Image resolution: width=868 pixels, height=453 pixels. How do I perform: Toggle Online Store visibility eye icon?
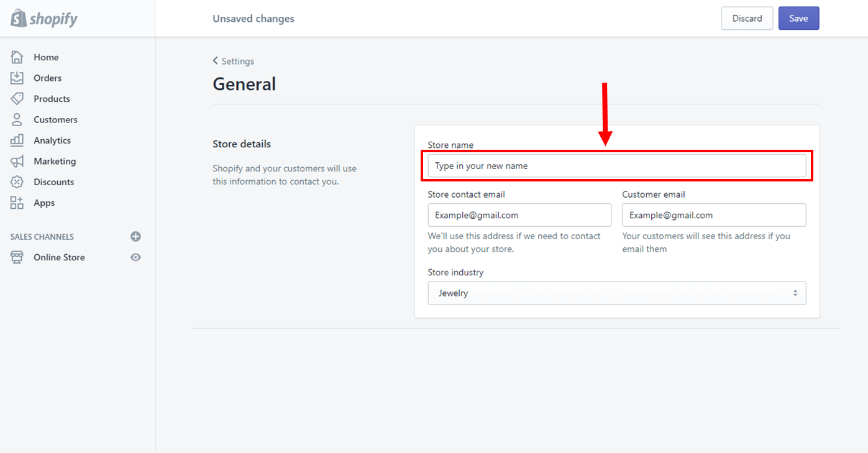click(135, 257)
